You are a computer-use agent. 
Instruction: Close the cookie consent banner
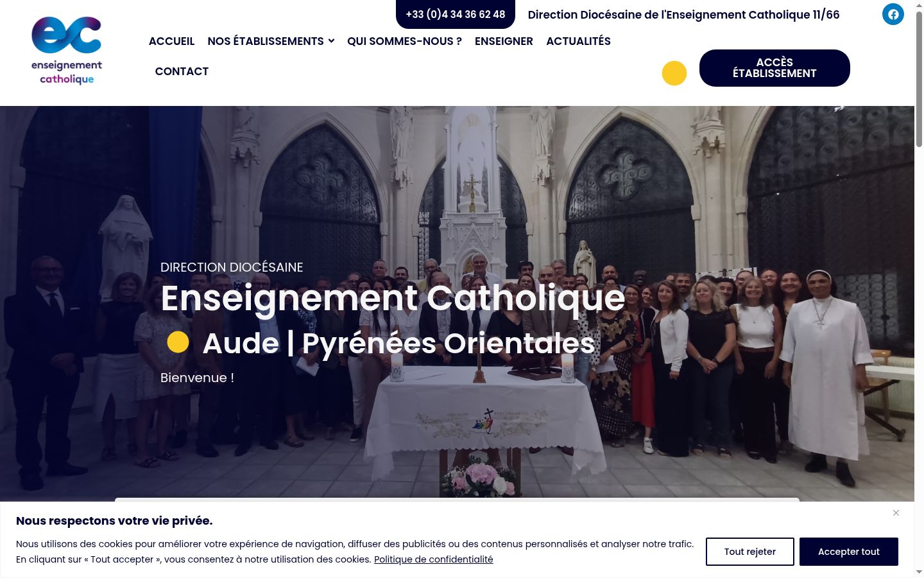click(896, 512)
